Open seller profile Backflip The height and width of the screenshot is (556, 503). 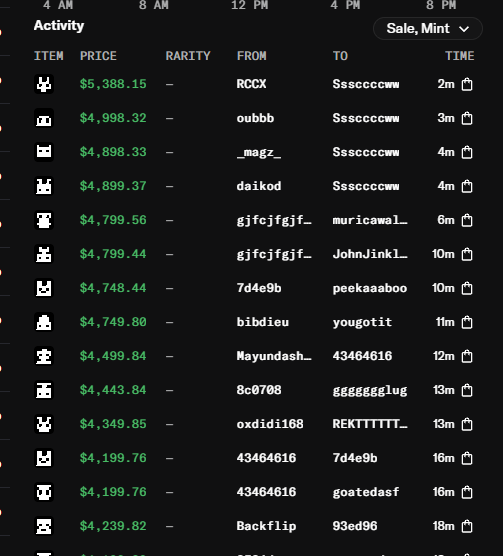(x=266, y=527)
